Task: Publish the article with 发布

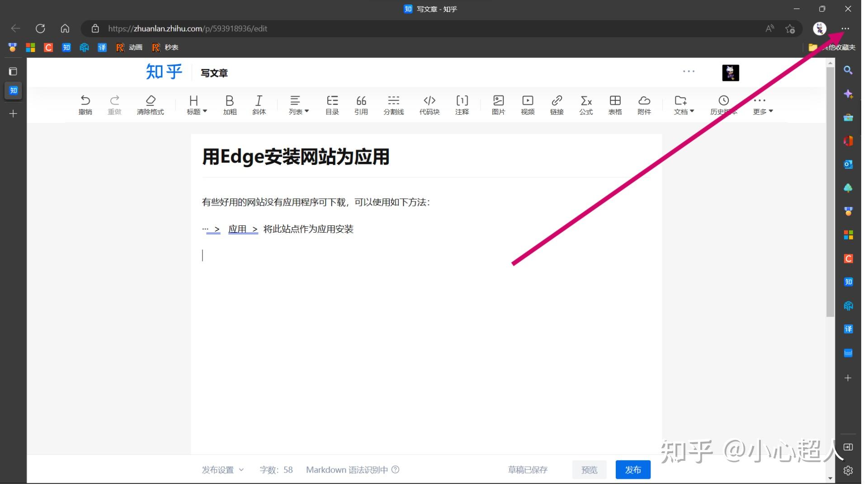Action: tap(632, 469)
